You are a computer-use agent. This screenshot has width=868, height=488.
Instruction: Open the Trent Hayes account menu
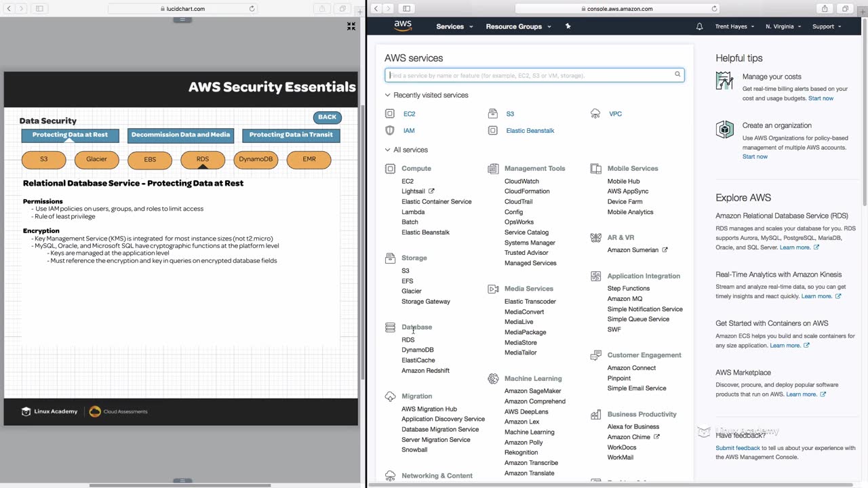[x=734, y=26]
